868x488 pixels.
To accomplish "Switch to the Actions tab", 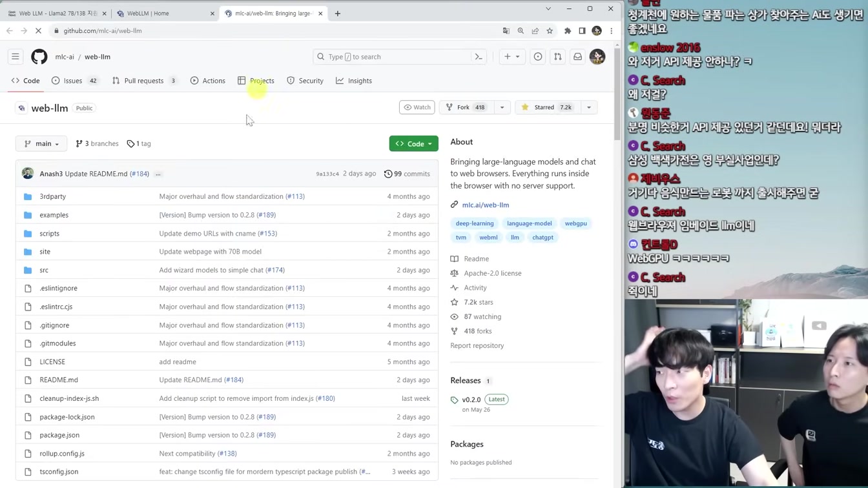I will [208, 81].
